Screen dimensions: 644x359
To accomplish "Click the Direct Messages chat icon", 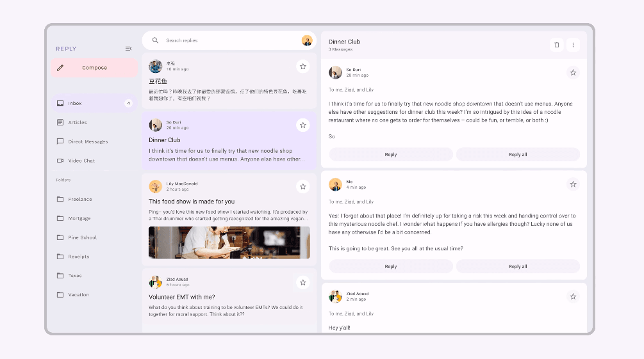I will click(x=60, y=141).
